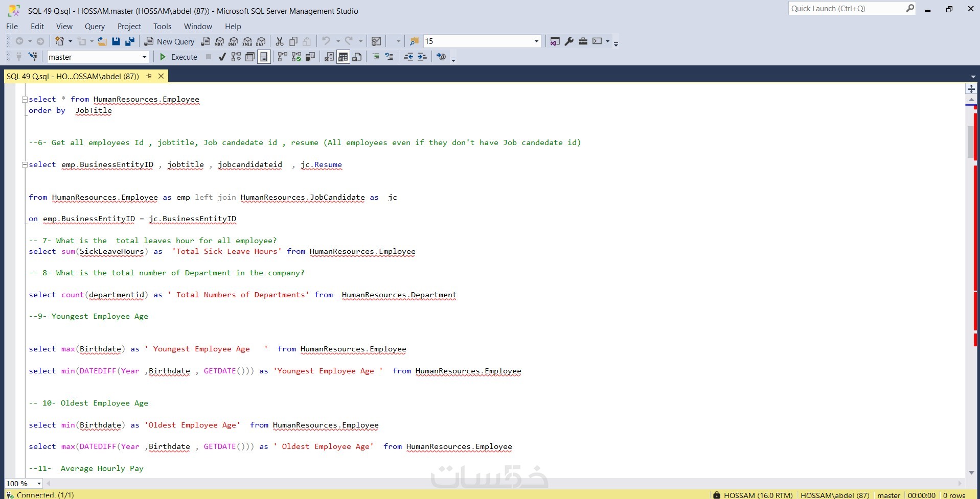This screenshot has width=980, height=499.
Task: Run the query with Execute
Action: 178,57
